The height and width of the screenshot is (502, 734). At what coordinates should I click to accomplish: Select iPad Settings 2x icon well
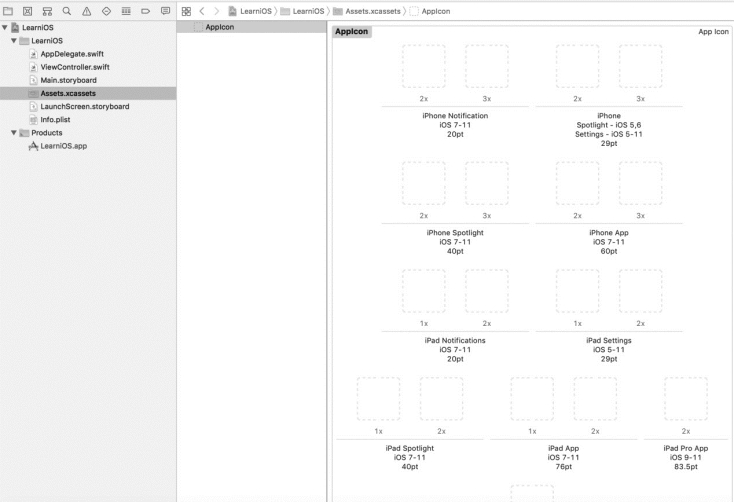tap(640, 291)
